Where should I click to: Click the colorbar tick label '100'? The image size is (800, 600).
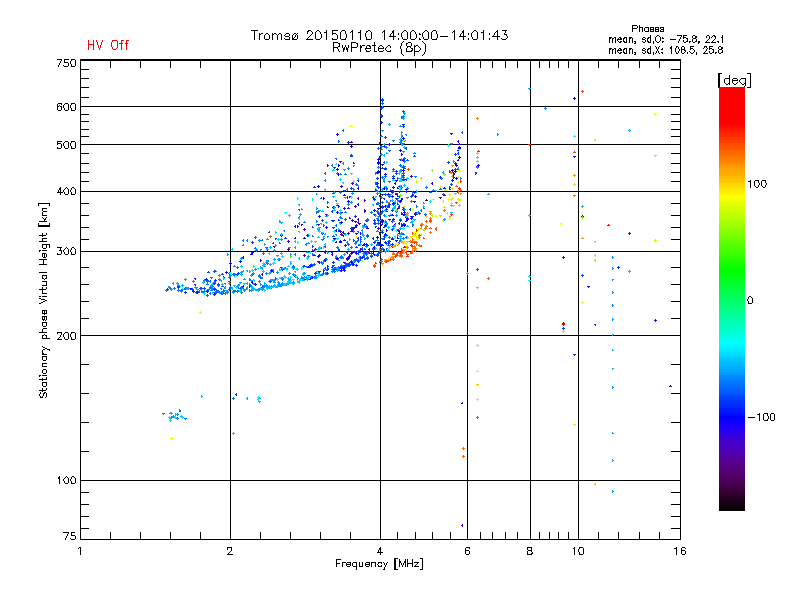click(x=757, y=184)
